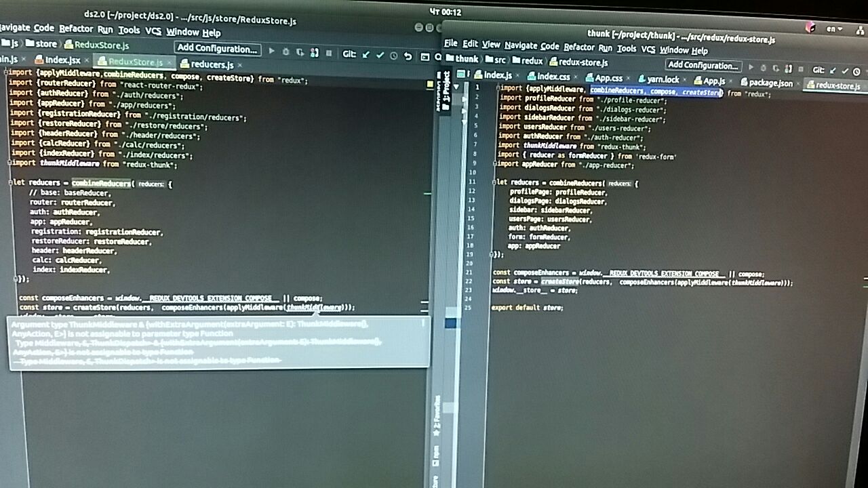Fold the reducers block in thunk editor
Image resolution: width=868 pixels, height=488 pixels.
pyautogui.click(x=494, y=182)
